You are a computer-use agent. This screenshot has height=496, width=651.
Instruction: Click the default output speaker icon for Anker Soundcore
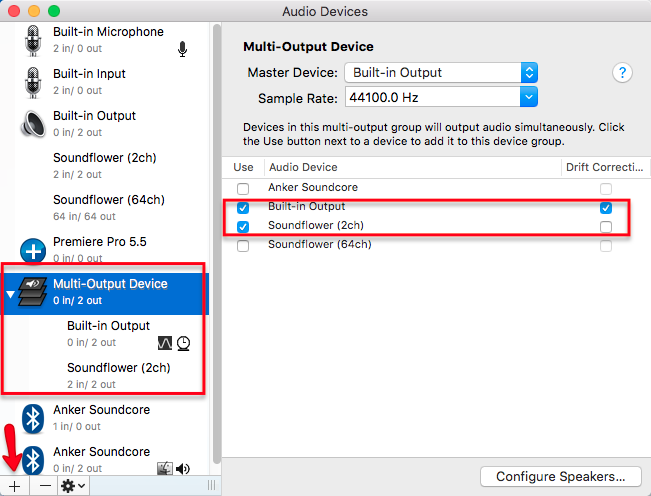183,469
